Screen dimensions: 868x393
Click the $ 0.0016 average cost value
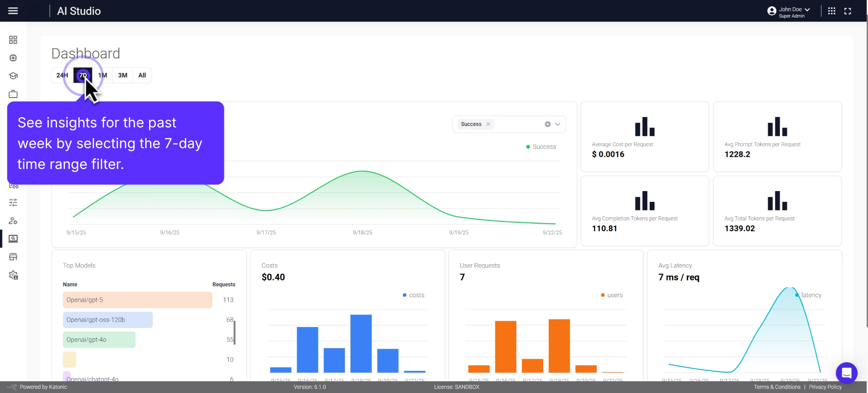point(608,154)
